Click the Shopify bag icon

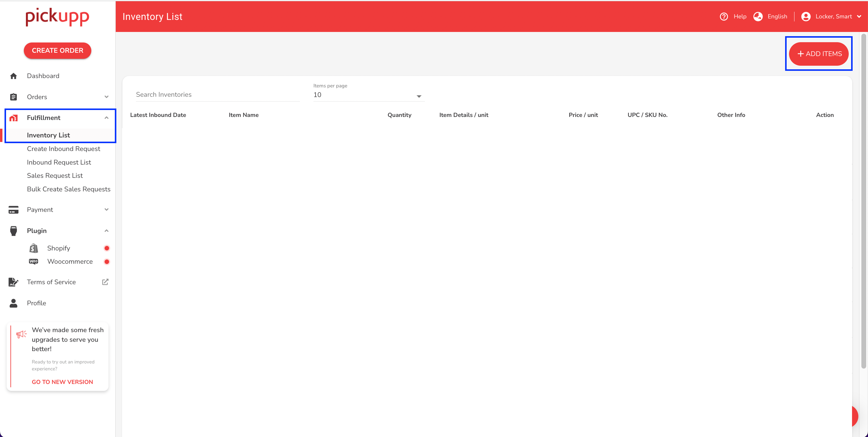click(34, 248)
